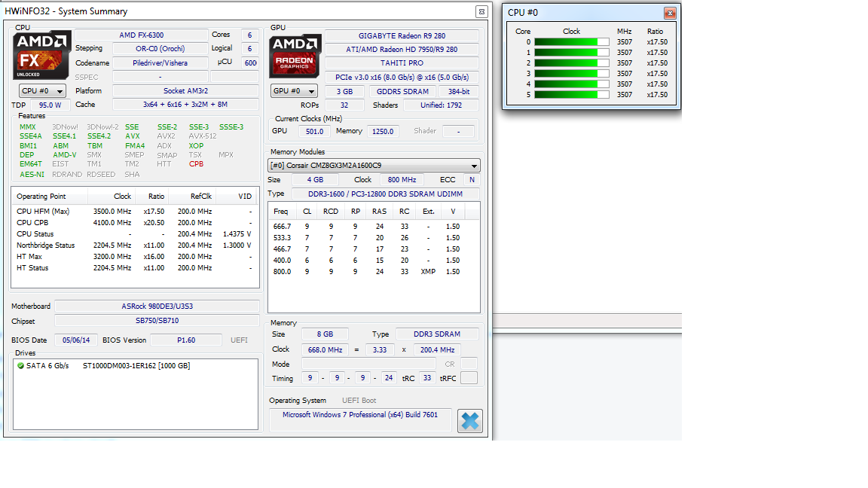Click the ROPs 32 value
The height and width of the screenshot is (488, 868).
[x=344, y=105]
